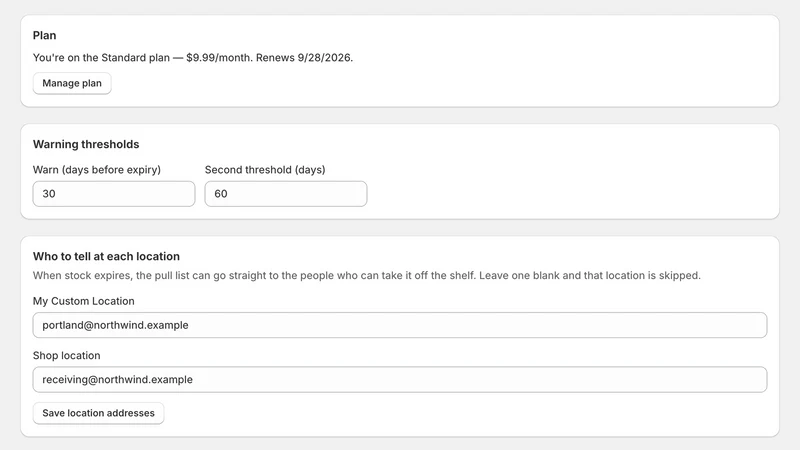Edit the Shop location email field
The height and width of the screenshot is (450, 800).
(400, 380)
